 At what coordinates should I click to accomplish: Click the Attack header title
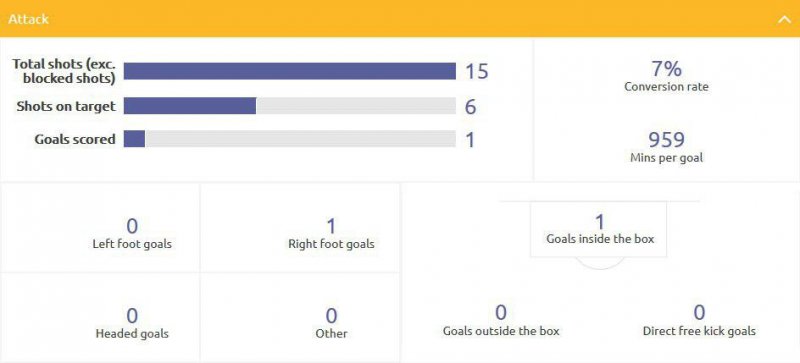tap(29, 19)
